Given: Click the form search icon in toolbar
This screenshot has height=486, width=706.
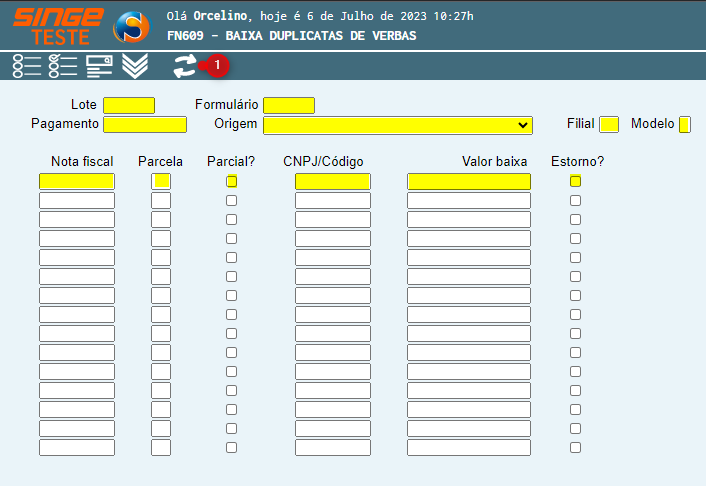Looking at the screenshot, I should (99, 67).
